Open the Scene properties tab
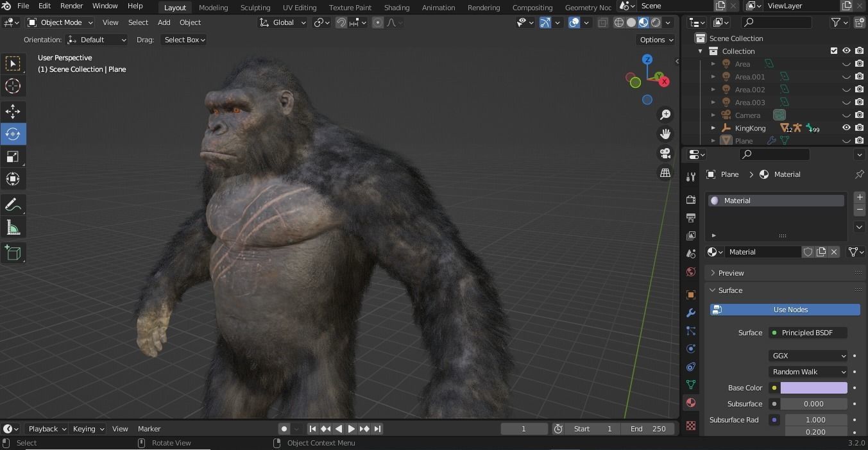Image resolution: width=868 pixels, height=450 pixels. [691, 254]
